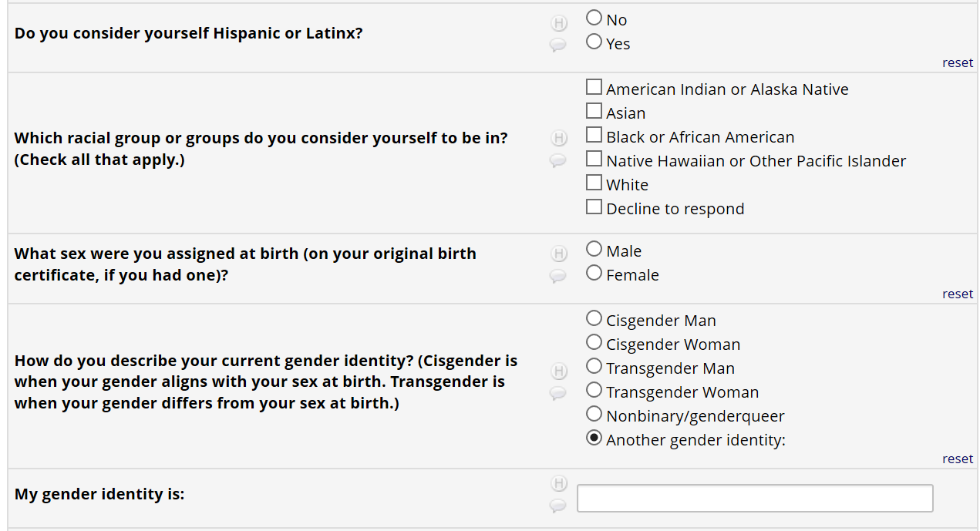Show data history for current gender identity question
980x531 pixels.
coord(559,371)
